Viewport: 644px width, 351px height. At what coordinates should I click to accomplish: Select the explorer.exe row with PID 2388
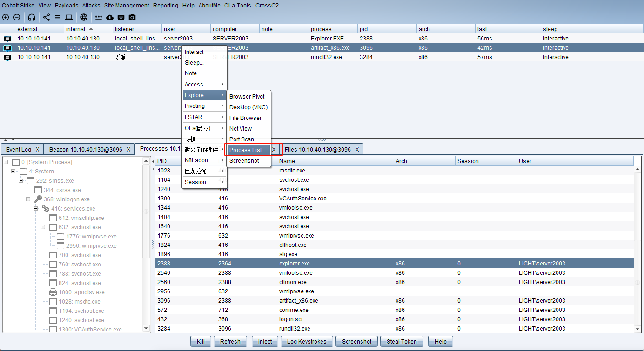click(x=394, y=264)
